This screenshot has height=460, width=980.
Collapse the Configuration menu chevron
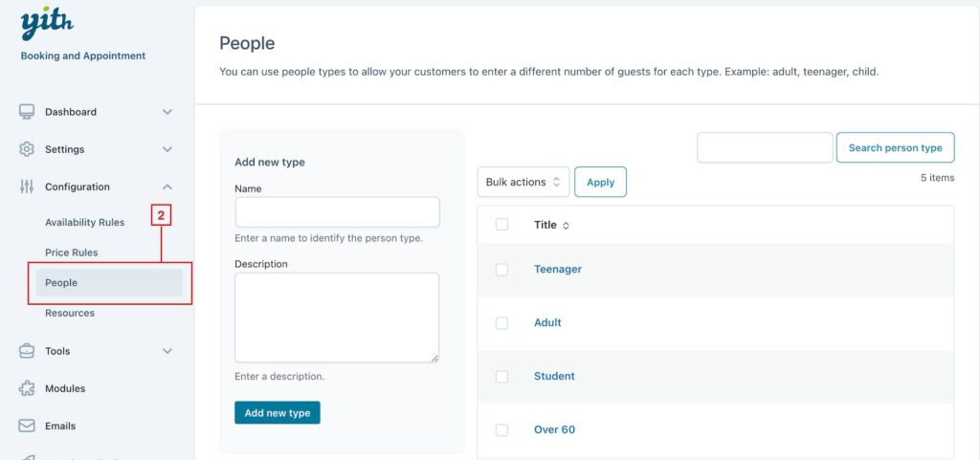(x=167, y=186)
